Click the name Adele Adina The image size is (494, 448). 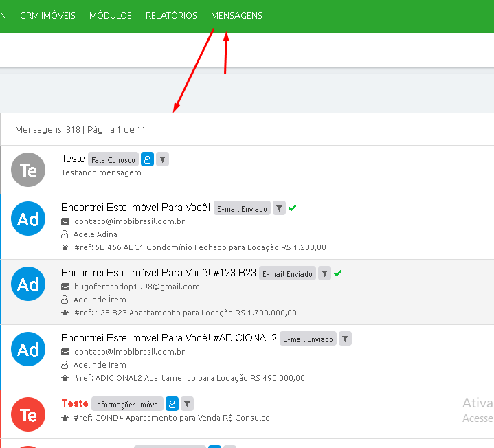point(96,234)
